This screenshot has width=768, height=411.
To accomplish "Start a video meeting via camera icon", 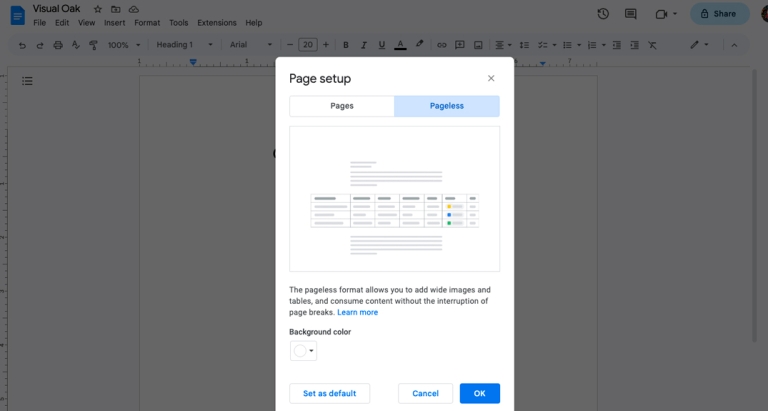I will pyautogui.click(x=661, y=14).
